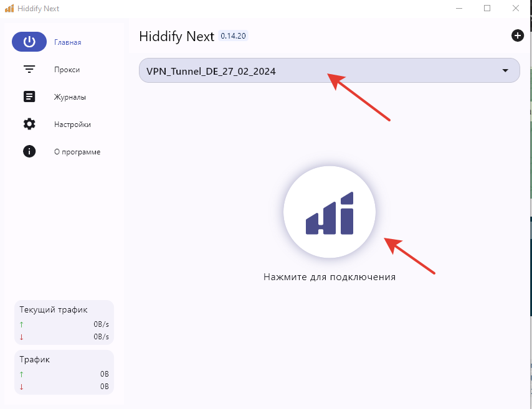This screenshot has width=532, height=409.
Task: Open the Настройки gear icon
Action: coord(29,124)
